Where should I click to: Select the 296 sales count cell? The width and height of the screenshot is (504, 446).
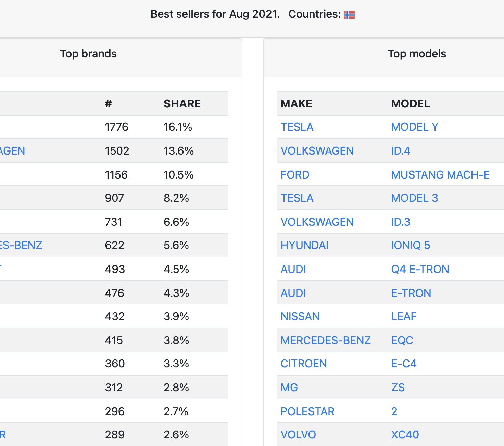tap(115, 411)
